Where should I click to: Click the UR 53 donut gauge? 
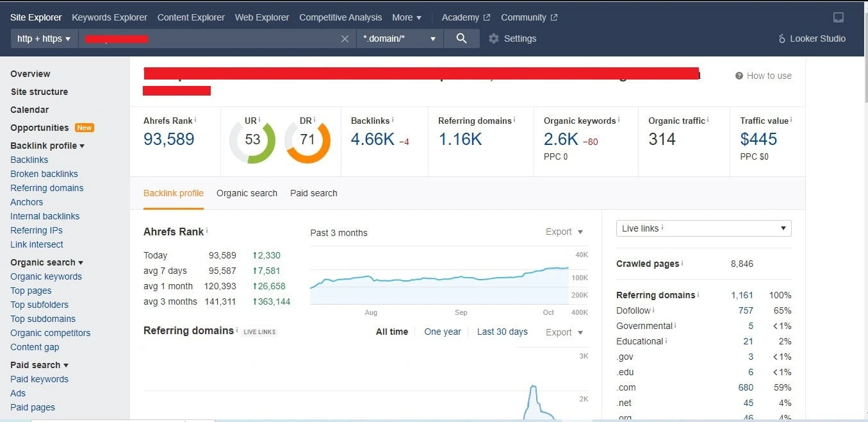coord(252,140)
